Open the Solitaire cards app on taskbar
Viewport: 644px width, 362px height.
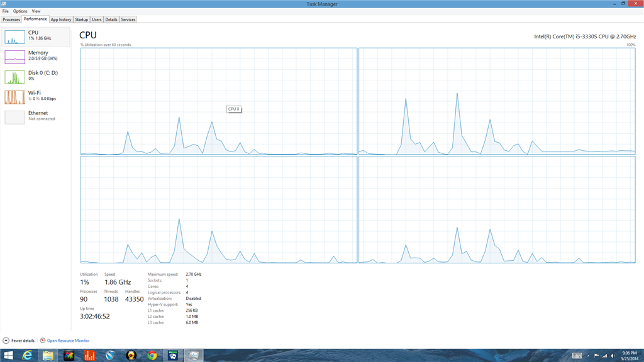(x=173, y=356)
